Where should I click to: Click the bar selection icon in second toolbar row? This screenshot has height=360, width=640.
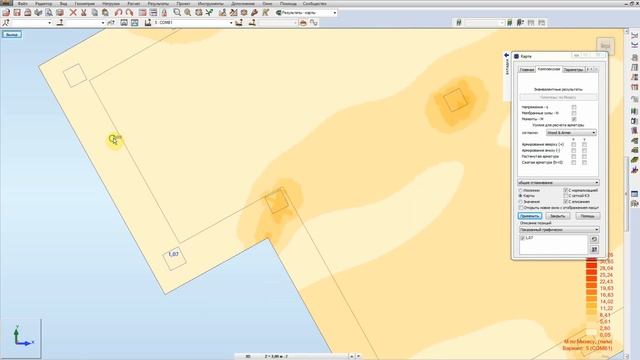click(x=60, y=23)
